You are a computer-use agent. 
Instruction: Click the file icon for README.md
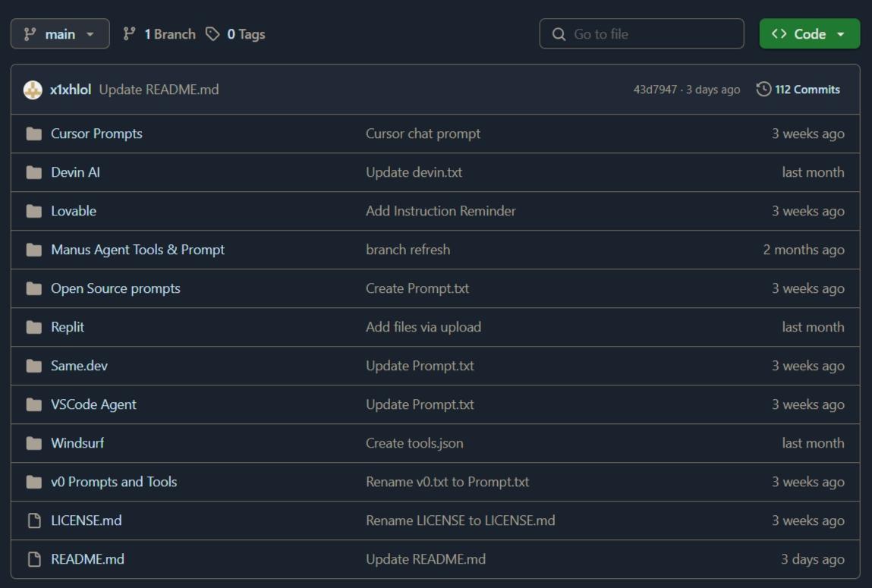[34, 559]
